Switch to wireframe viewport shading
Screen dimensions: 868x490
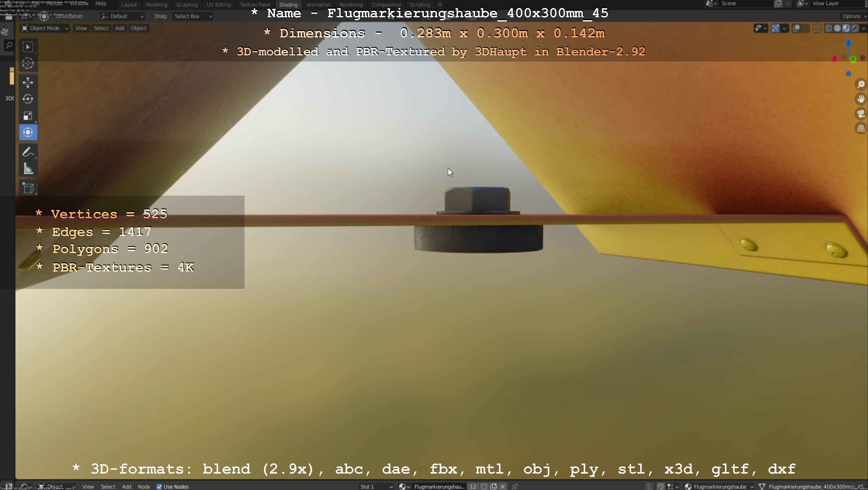(829, 28)
